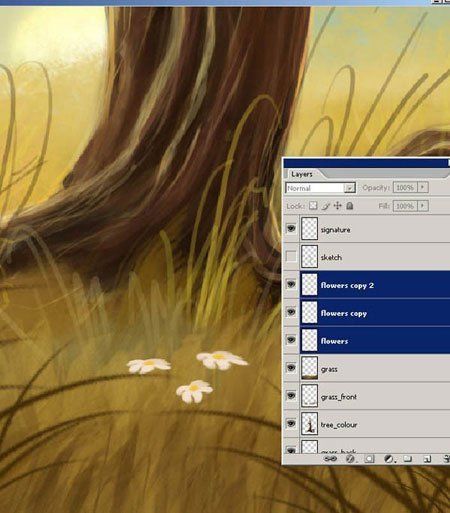The image size is (450, 513).
Task: Select the grass_front layer name
Action: [x=339, y=397]
